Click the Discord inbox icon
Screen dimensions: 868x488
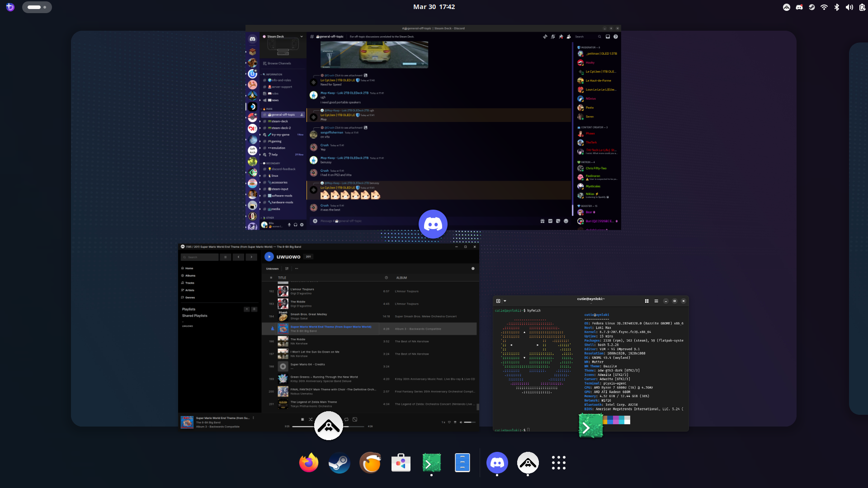608,37
